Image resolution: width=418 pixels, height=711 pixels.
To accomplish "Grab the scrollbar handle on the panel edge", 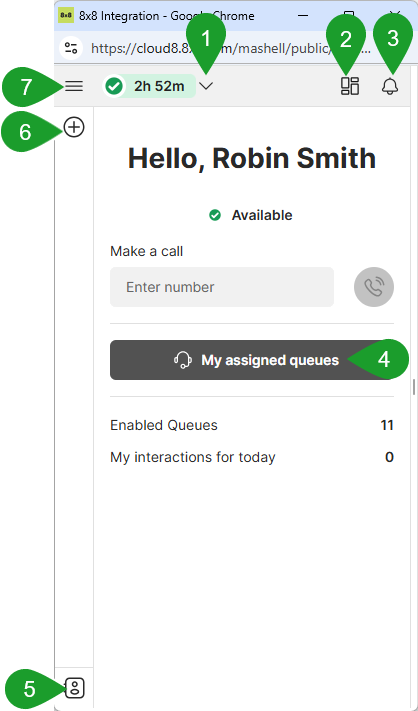I will pos(413,387).
